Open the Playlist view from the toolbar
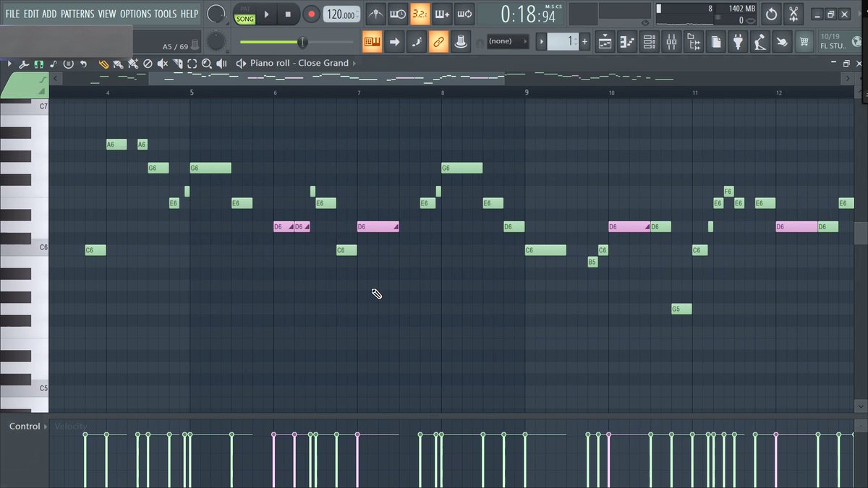Viewport: 868px width, 488px height. click(605, 43)
